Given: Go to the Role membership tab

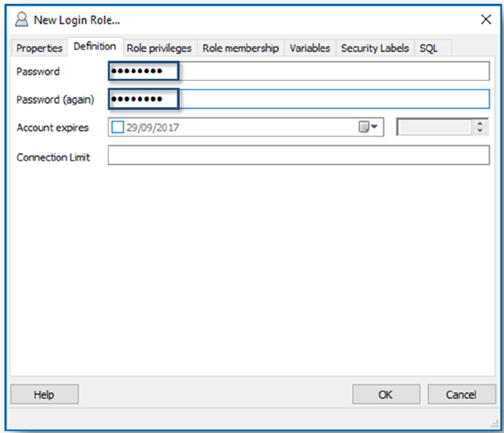Looking at the screenshot, I should 241,48.
